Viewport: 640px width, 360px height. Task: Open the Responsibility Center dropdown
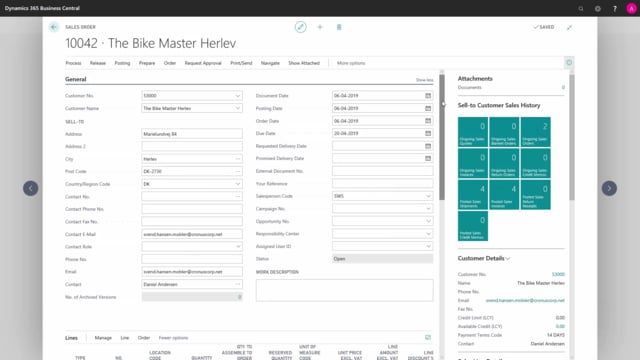pos(428,234)
